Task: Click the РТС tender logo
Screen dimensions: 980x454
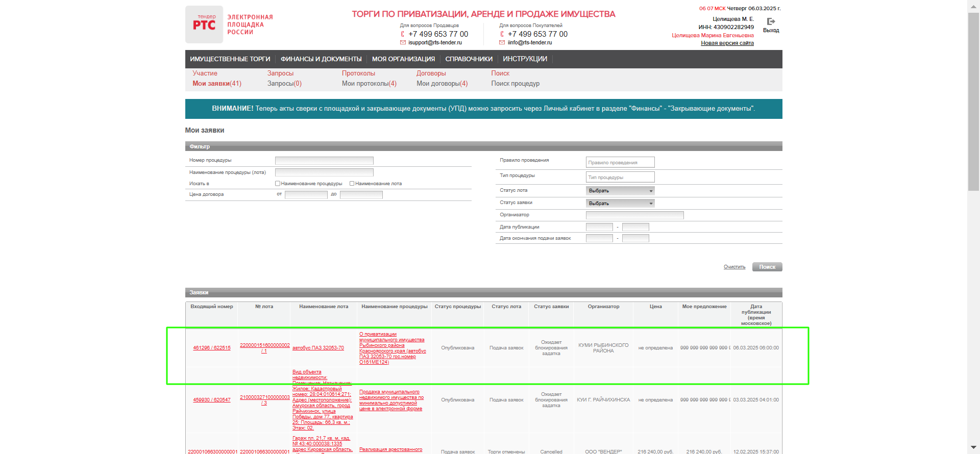Action: (204, 24)
